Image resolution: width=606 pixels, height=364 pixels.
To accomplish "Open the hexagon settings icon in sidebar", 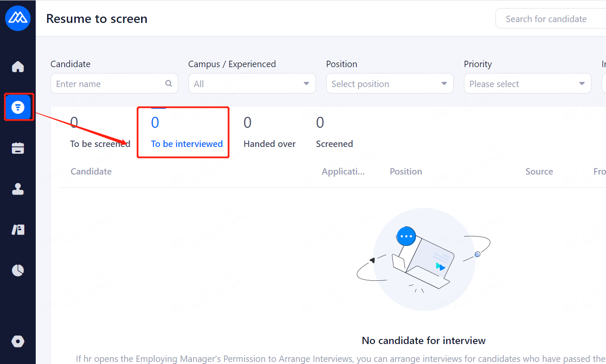I will pyautogui.click(x=18, y=341).
